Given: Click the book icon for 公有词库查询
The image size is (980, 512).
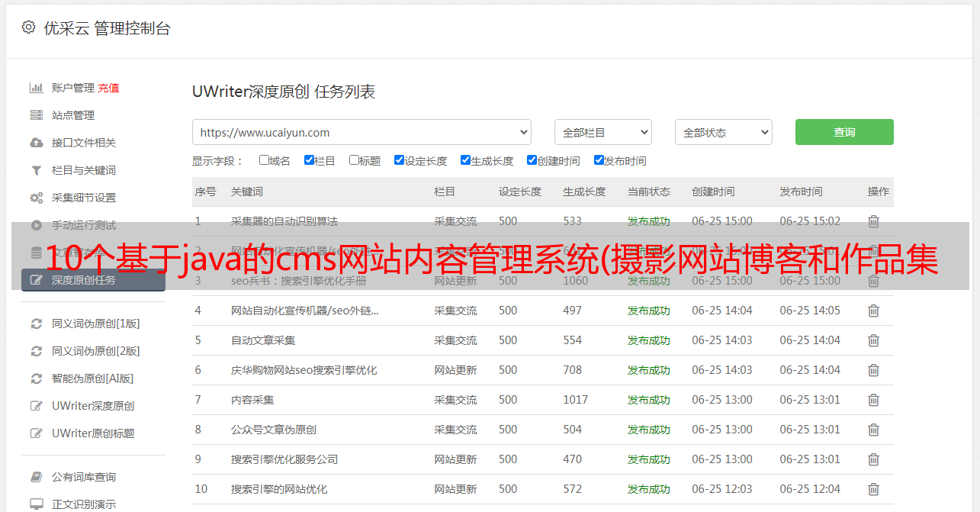Looking at the screenshot, I should click(36, 477).
